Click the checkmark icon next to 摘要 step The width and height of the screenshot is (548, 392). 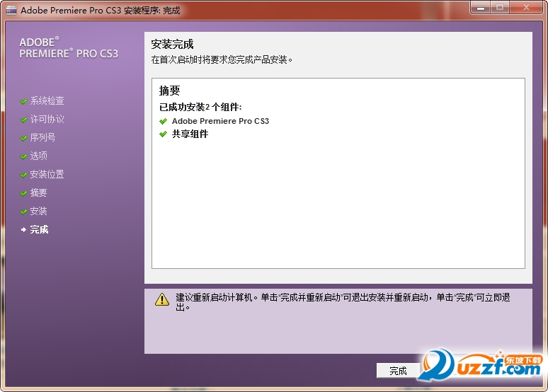coord(23,193)
